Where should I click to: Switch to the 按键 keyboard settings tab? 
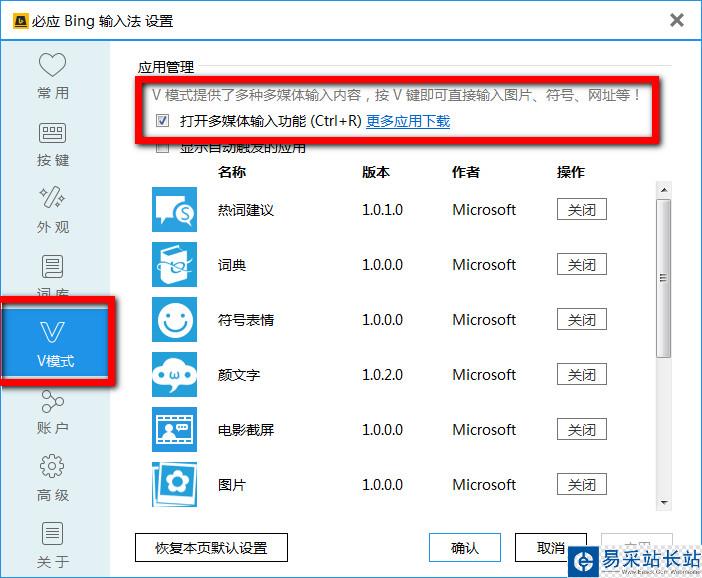pos(53,144)
